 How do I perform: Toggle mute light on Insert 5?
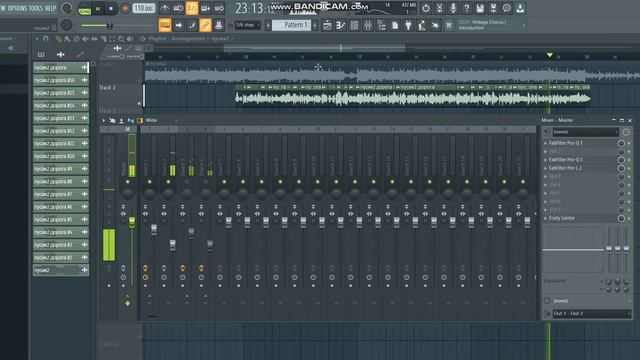pos(224,182)
